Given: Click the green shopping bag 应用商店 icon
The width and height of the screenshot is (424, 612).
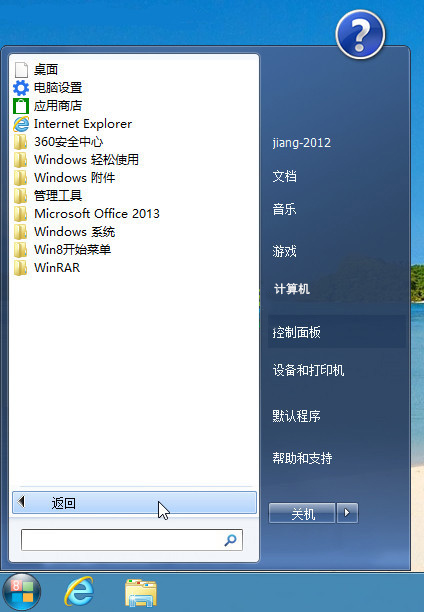Looking at the screenshot, I should pyautogui.click(x=21, y=106).
